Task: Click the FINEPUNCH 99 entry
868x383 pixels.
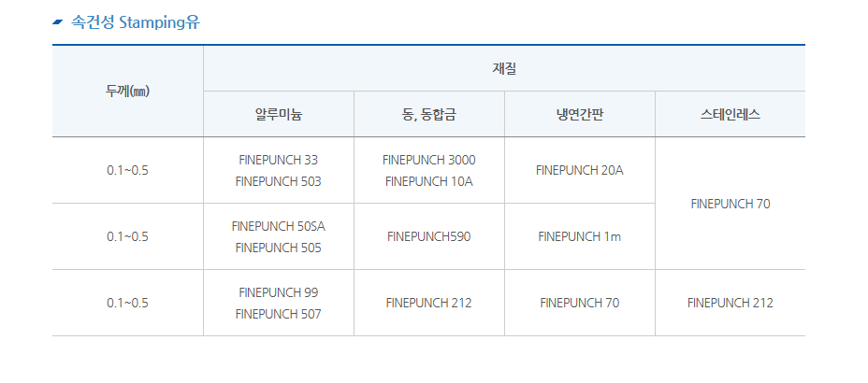Action: pos(279,291)
